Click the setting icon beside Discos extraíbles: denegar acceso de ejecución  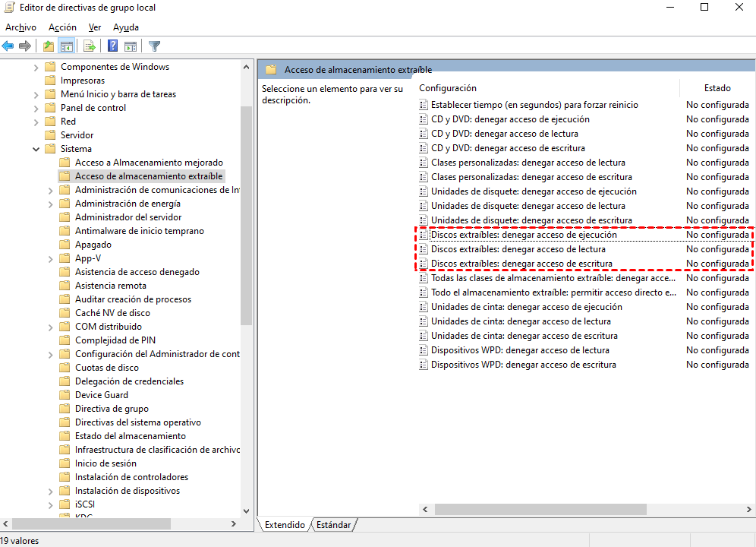pyautogui.click(x=424, y=235)
